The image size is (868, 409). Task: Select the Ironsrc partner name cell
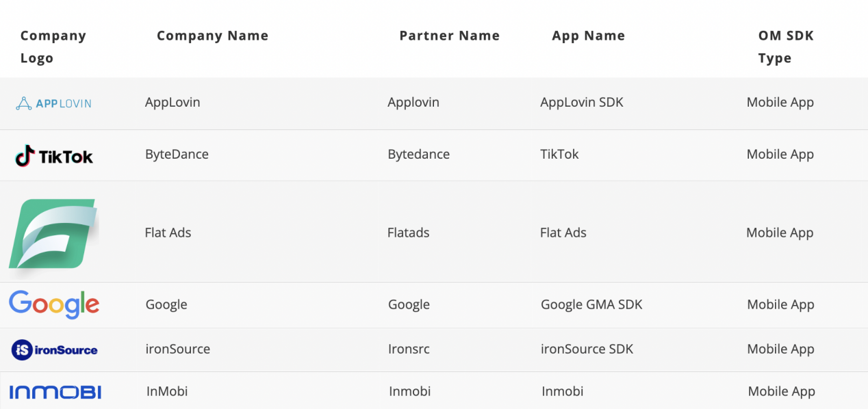pyautogui.click(x=409, y=349)
